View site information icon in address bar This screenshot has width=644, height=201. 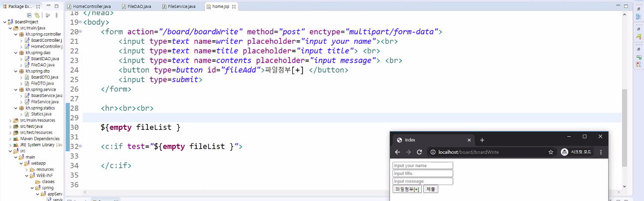433,152
